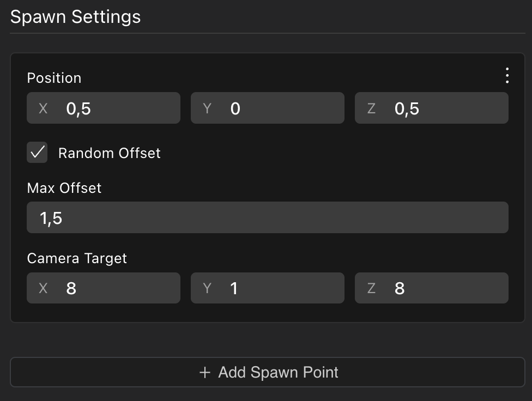Click the Spawn Settings section header
The image size is (532, 401).
(x=76, y=17)
